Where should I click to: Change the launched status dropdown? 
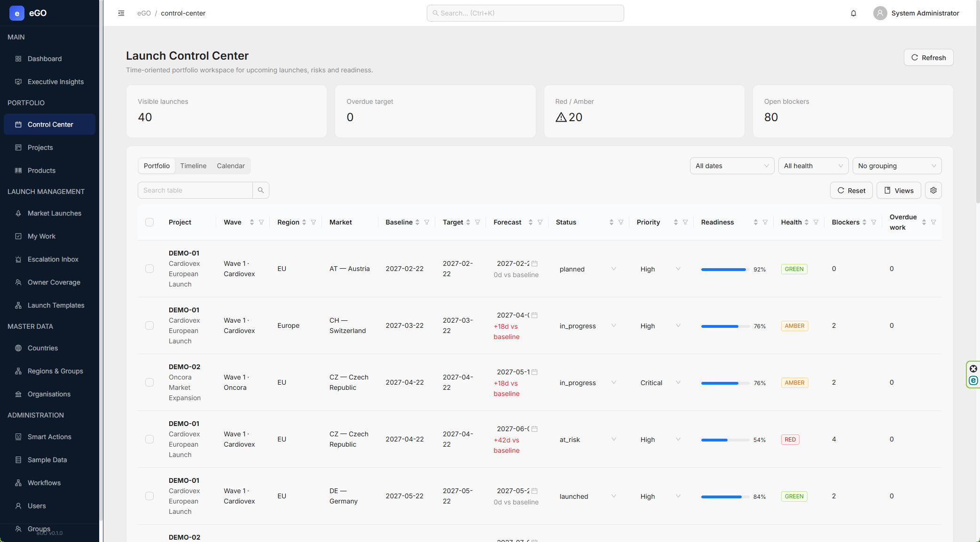coord(588,496)
